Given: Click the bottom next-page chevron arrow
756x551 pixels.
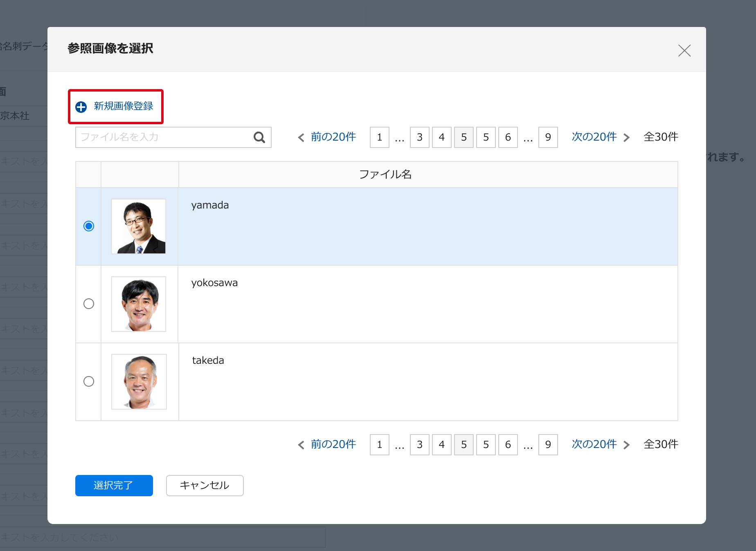Looking at the screenshot, I should pos(626,445).
